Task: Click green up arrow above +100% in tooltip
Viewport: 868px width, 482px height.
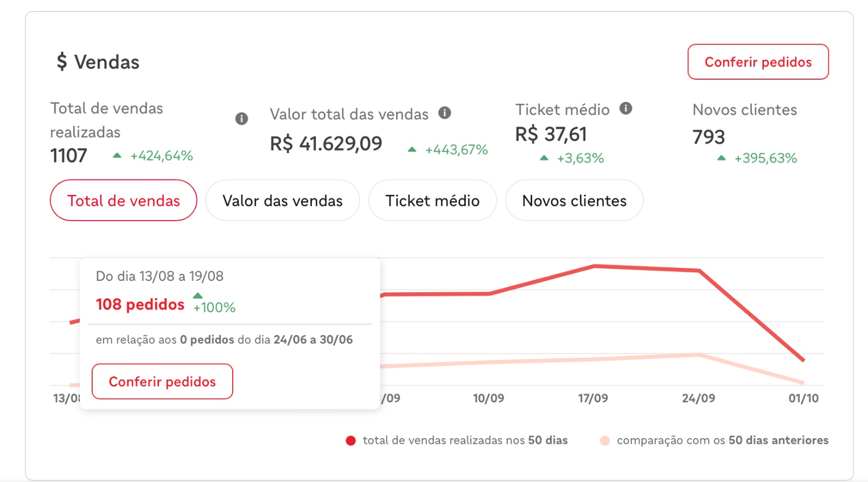Action: pyautogui.click(x=198, y=295)
